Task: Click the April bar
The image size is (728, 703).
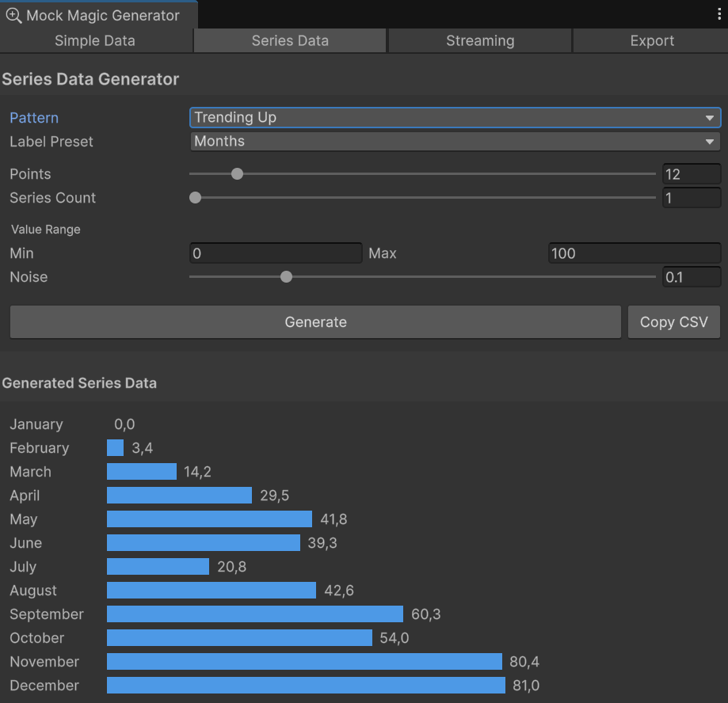Action: pyautogui.click(x=179, y=495)
